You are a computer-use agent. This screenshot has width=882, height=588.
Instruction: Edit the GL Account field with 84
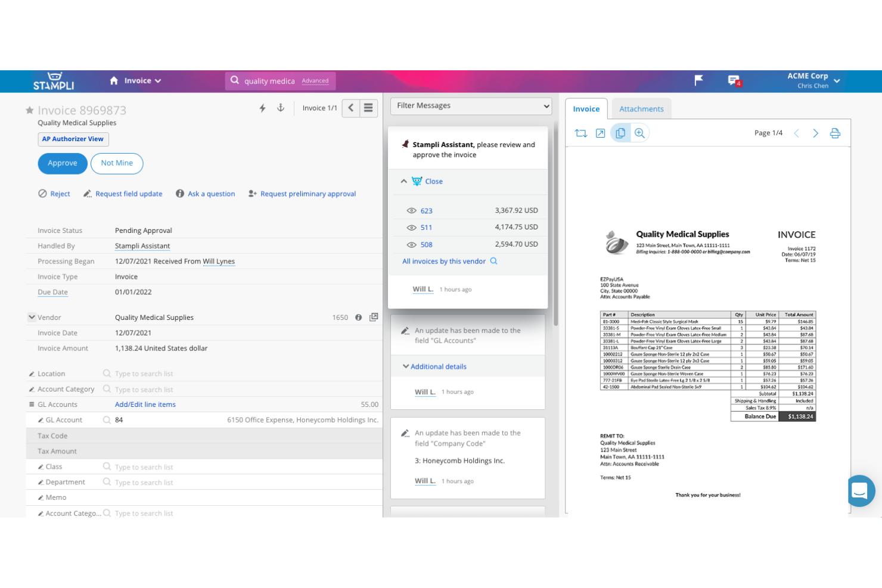tap(241, 420)
